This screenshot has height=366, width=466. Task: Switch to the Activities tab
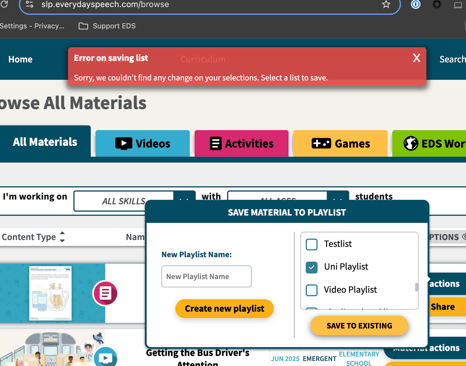click(x=241, y=144)
